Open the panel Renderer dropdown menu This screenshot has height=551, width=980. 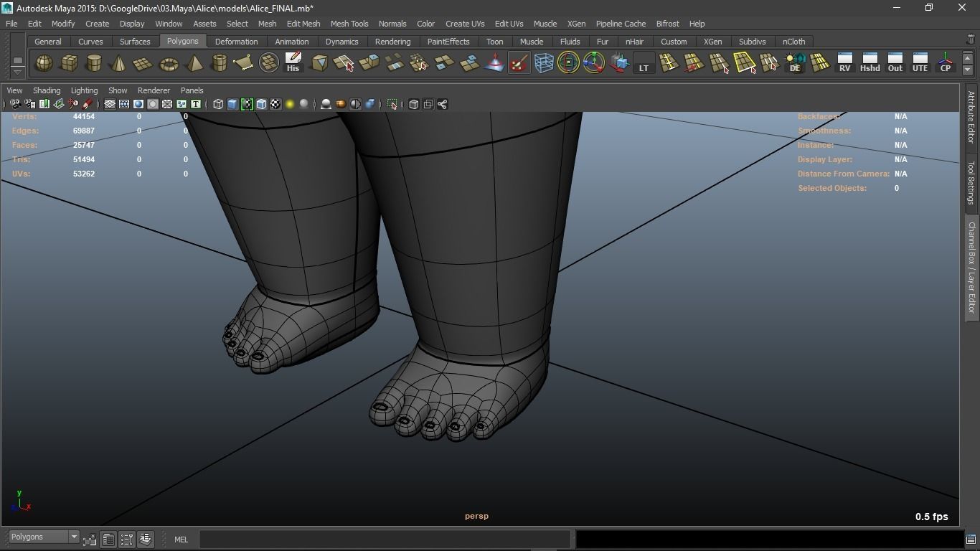(154, 90)
